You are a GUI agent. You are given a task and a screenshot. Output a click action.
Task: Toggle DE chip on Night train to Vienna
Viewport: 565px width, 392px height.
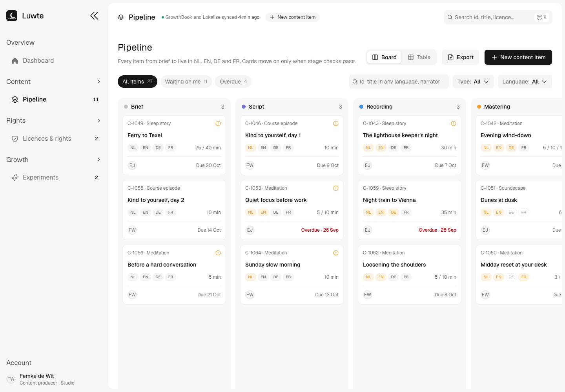click(394, 212)
